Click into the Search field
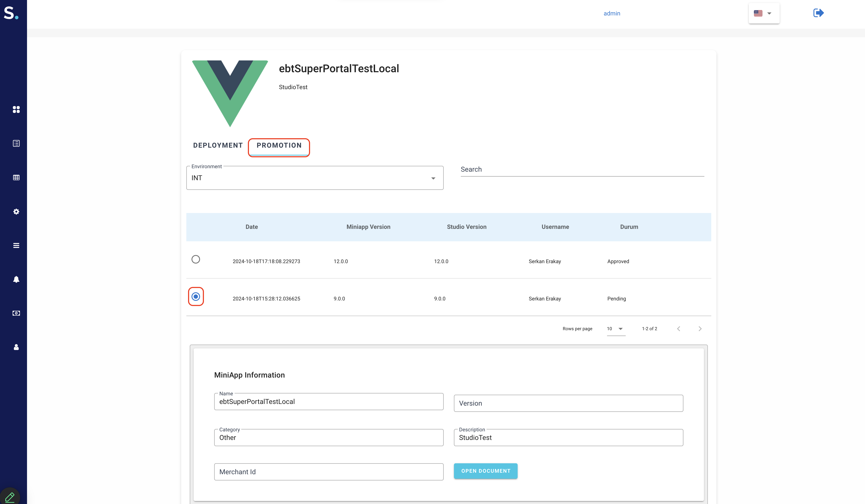 pyautogui.click(x=582, y=169)
